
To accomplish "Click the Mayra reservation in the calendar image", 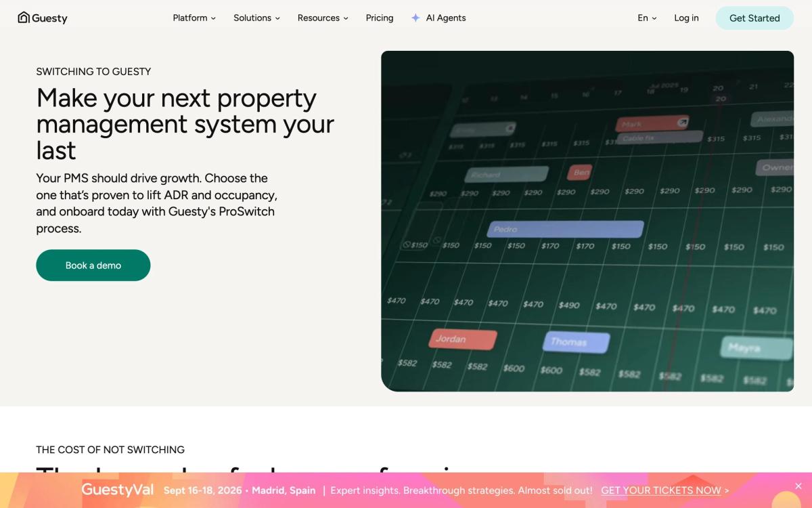I will tap(756, 348).
